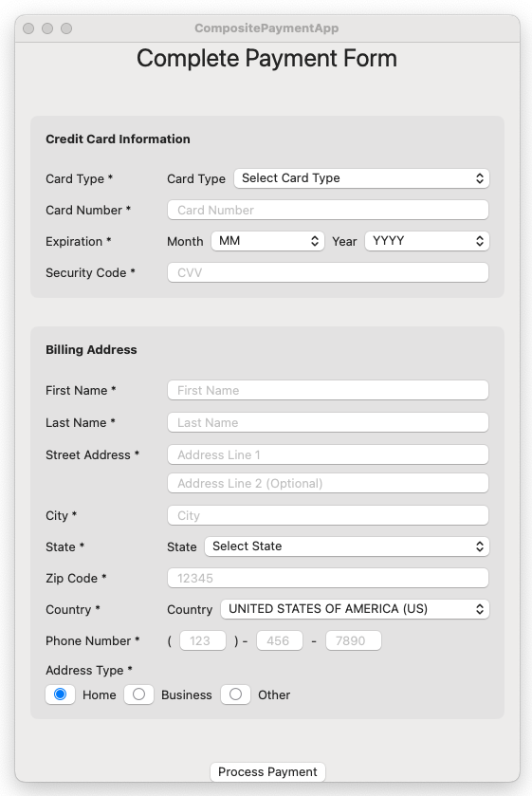Screen dimensions: 532x796
Task: Open the Select Card Type dropdown
Action: coord(361,178)
